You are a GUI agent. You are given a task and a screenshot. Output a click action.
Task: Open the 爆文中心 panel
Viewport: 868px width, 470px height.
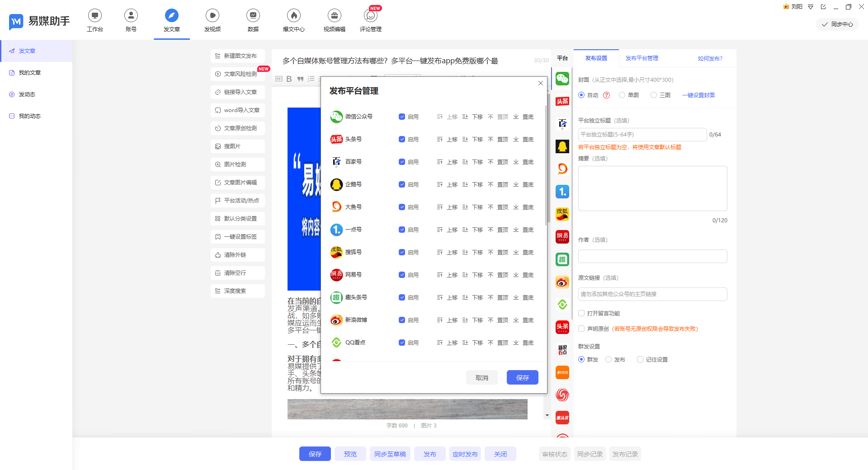coord(293,20)
